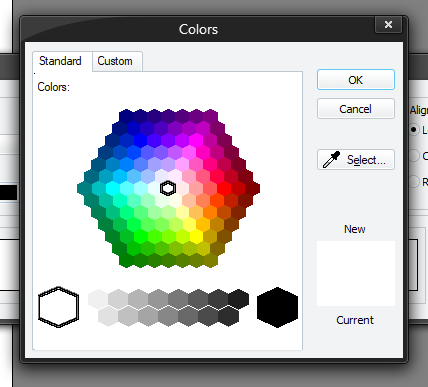The height and width of the screenshot is (387, 428).
Task: Choose the magenta hexagon near top
Action: click(x=196, y=140)
